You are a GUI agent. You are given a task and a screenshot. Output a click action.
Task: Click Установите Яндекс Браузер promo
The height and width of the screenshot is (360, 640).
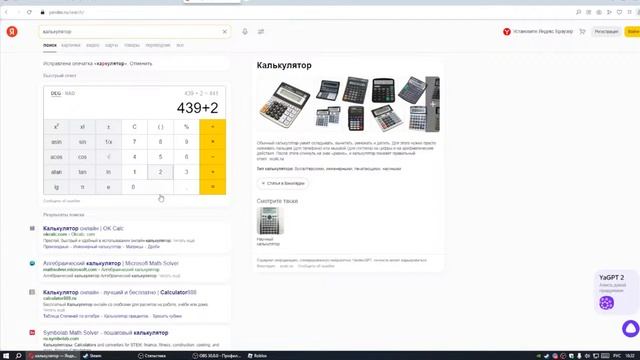coord(538,31)
